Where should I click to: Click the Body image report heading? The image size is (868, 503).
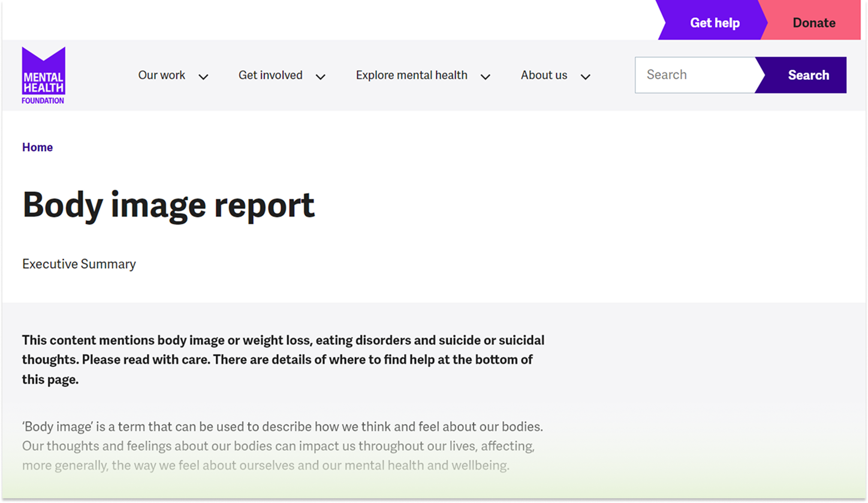[x=168, y=205]
